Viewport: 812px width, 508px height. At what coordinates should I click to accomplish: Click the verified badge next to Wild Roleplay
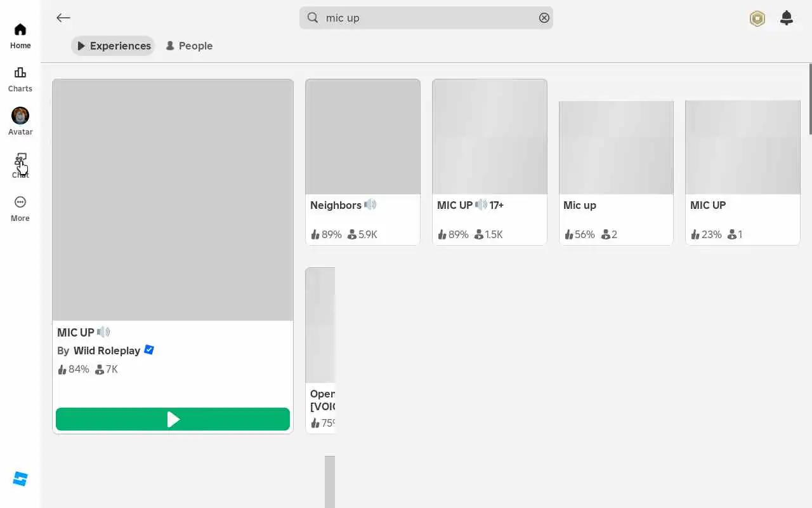click(x=149, y=350)
